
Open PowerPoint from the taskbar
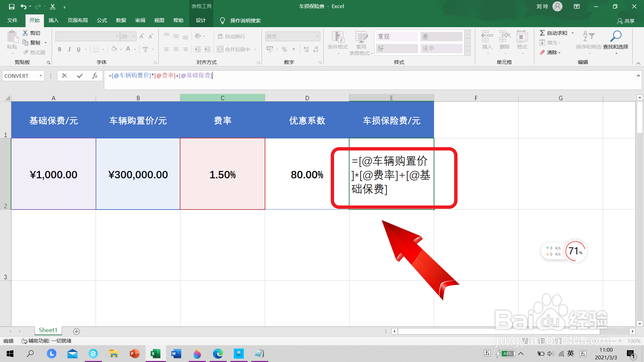(x=134, y=354)
